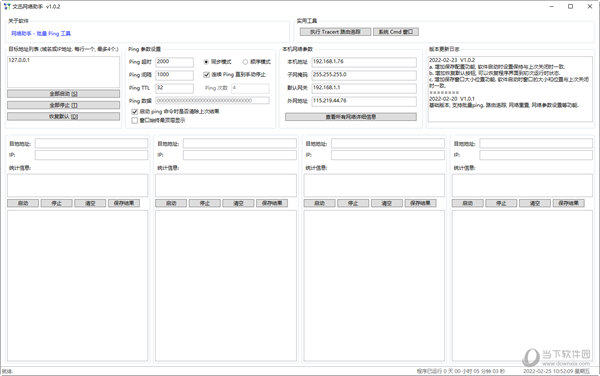Click 启动 button in first ping panel
The height and width of the screenshot is (376, 600).
tap(23, 203)
